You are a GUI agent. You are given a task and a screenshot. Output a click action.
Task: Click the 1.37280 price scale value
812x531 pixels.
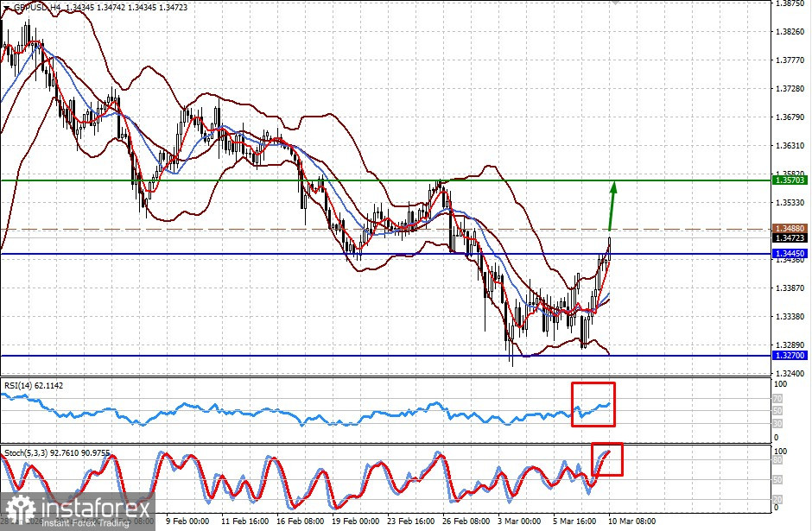[790, 89]
